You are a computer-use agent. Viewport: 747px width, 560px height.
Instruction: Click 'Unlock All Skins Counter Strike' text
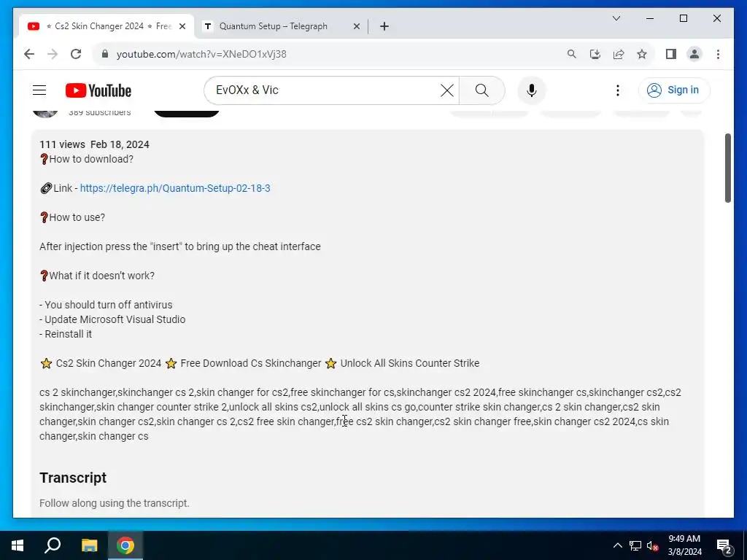coord(410,363)
